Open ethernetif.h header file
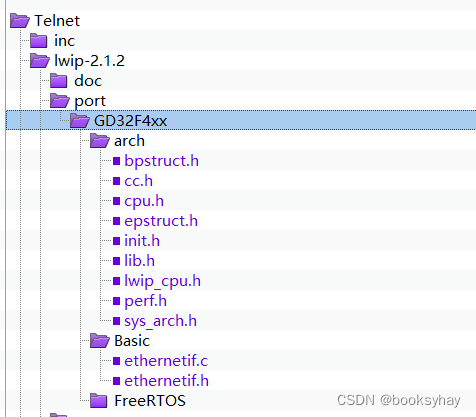Viewport: 476px width, 417px height. coord(166,381)
